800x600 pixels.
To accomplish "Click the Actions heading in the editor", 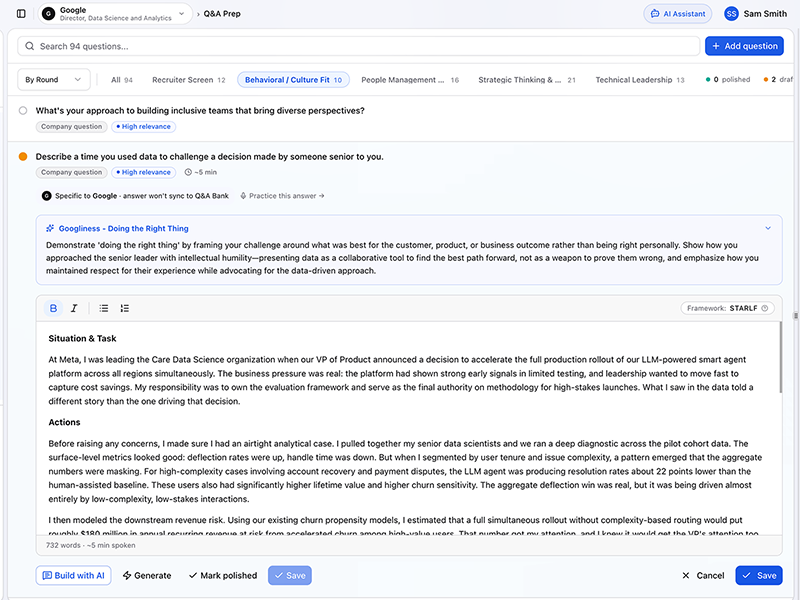I will pos(64,422).
